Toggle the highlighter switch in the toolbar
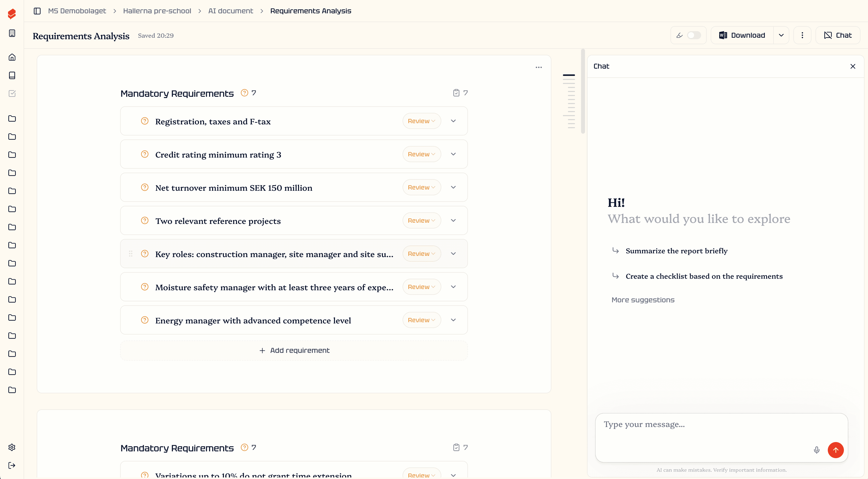Image resolution: width=868 pixels, height=479 pixels. [694, 35]
